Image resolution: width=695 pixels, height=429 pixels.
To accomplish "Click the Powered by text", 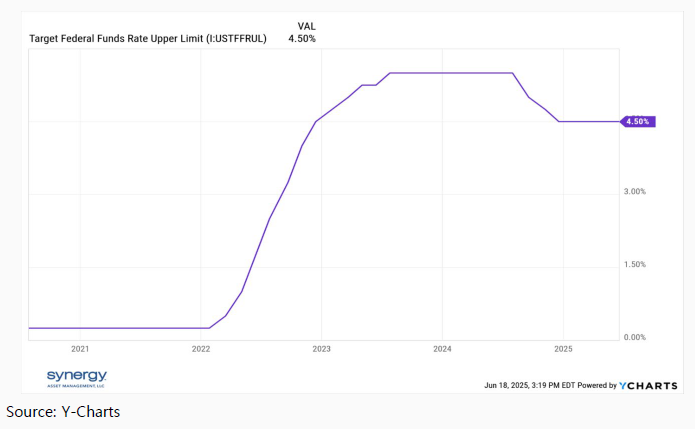I will point(595,385).
